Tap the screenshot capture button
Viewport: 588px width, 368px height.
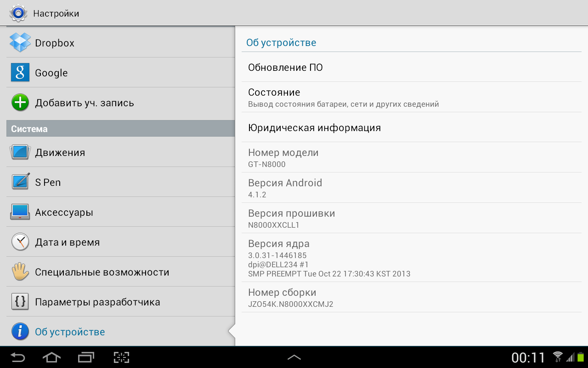click(x=122, y=357)
